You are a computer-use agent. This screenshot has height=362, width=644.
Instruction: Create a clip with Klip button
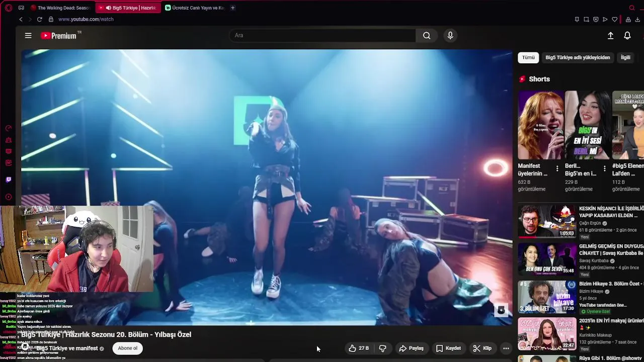click(x=482, y=348)
